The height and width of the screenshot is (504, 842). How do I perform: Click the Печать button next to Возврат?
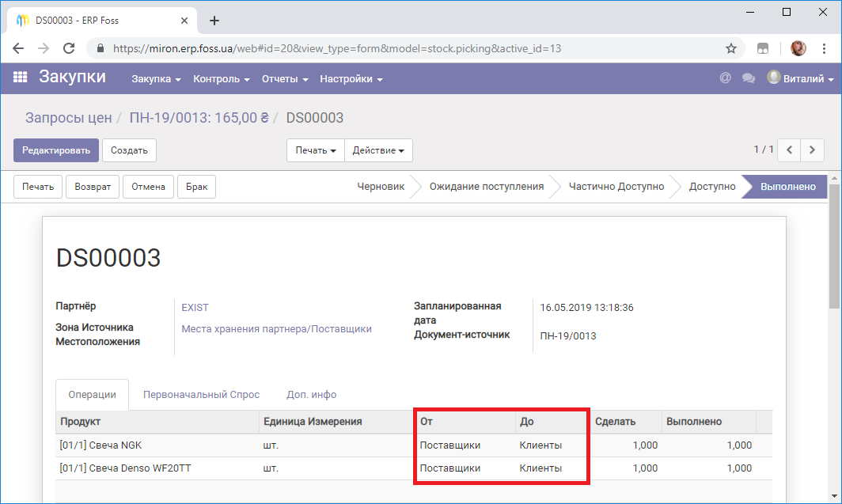[38, 187]
